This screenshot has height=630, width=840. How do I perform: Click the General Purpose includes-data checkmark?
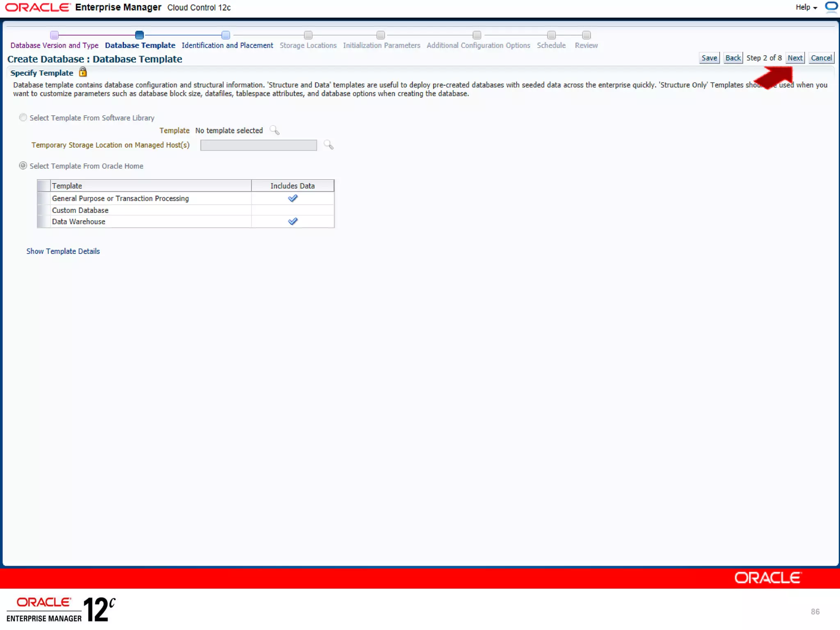click(292, 199)
